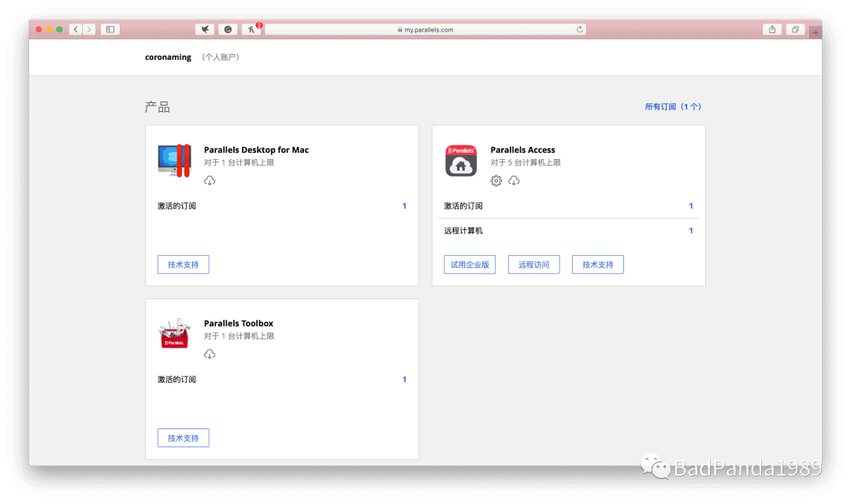
Task: Go forward with Safari's forward arrow
Action: point(89,29)
